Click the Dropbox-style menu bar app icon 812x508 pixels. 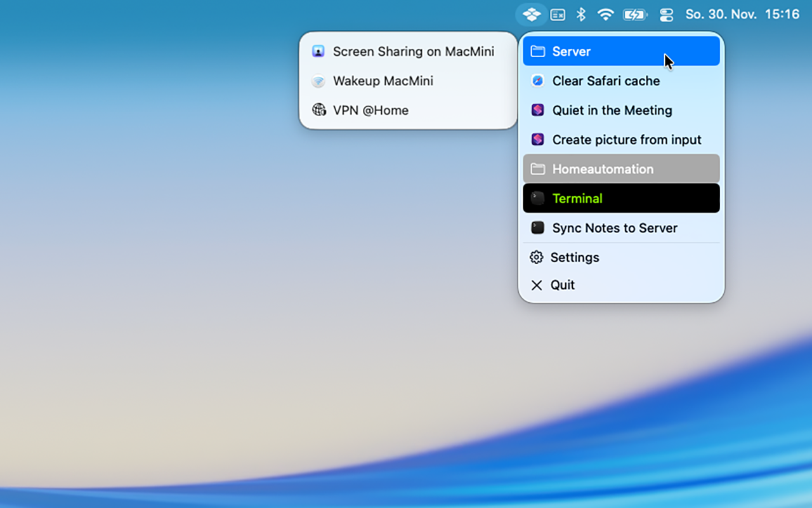coord(532,14)
